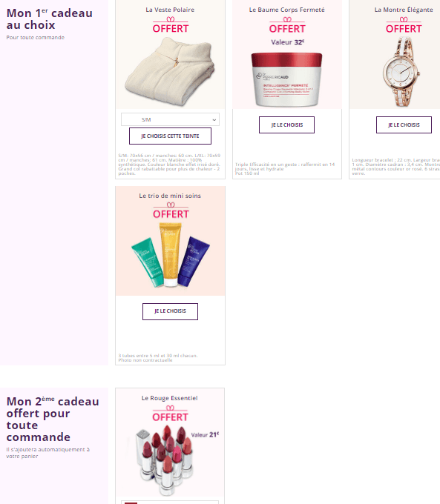The width and height of the screenshot is (440, 504).
Task: Click the Le Rouge Essentiel title
Action: pyautogui.click(x=170, y=398)
